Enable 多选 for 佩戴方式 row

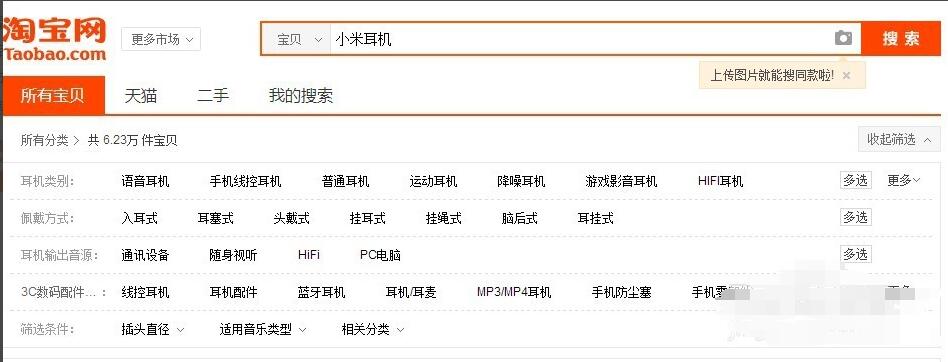tap(855, 217)
